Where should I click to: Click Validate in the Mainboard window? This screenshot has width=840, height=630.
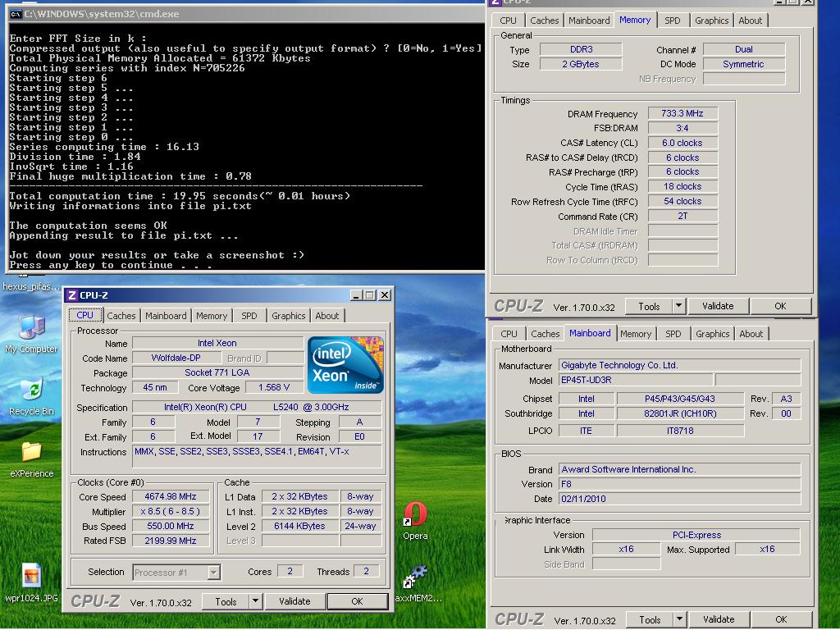[719, 619]
